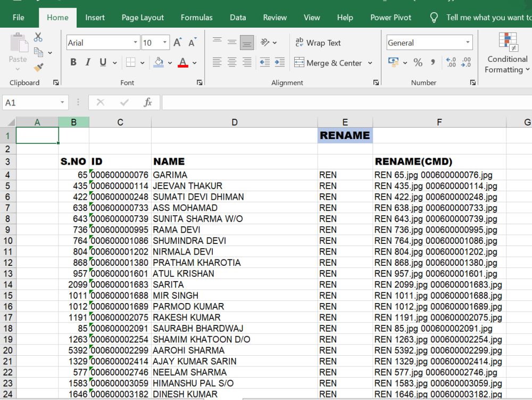Open Alignment settings dialog launcher
This screenshot has height=400, width=532.
click(x=376, y=83)
